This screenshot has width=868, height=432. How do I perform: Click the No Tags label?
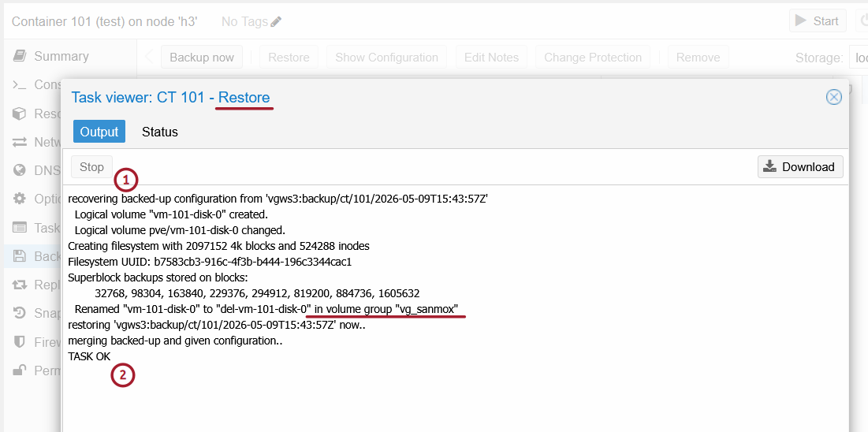pos(244,21)
